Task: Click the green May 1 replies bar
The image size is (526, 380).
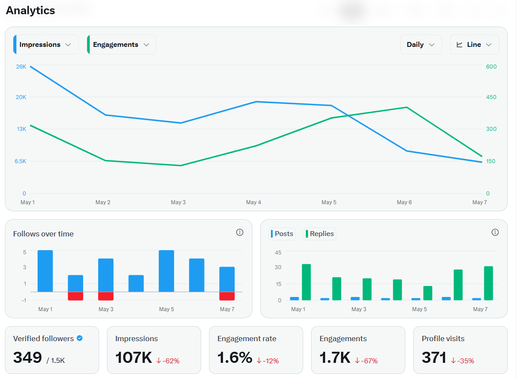Action: click(306, 282)
